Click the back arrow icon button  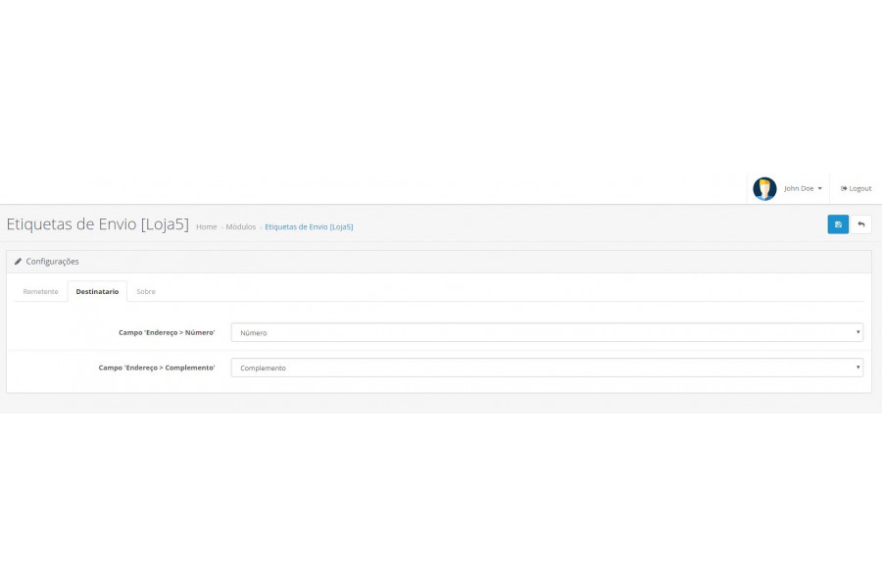coord(860,224)
